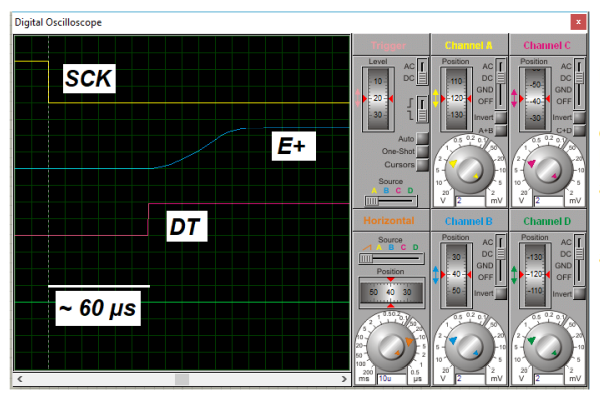This screenshot has height=398, width=600.
Task: Toggle the Channel A Invert button
Action: pyautogui.click(x=501, y=117)
